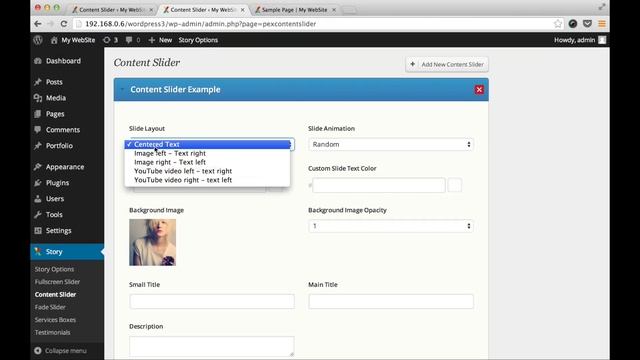
Task: Click into the Description textarea
Action: 212,347
